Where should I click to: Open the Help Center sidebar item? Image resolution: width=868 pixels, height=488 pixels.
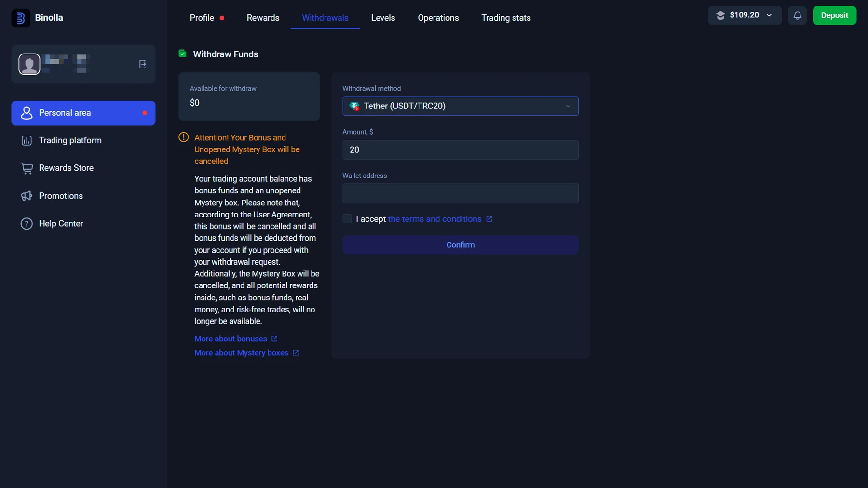click(x=83, y=224)
